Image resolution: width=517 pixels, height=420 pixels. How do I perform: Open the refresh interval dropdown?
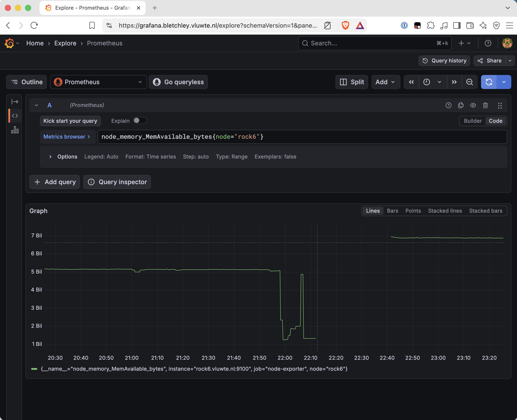point(504,82)
